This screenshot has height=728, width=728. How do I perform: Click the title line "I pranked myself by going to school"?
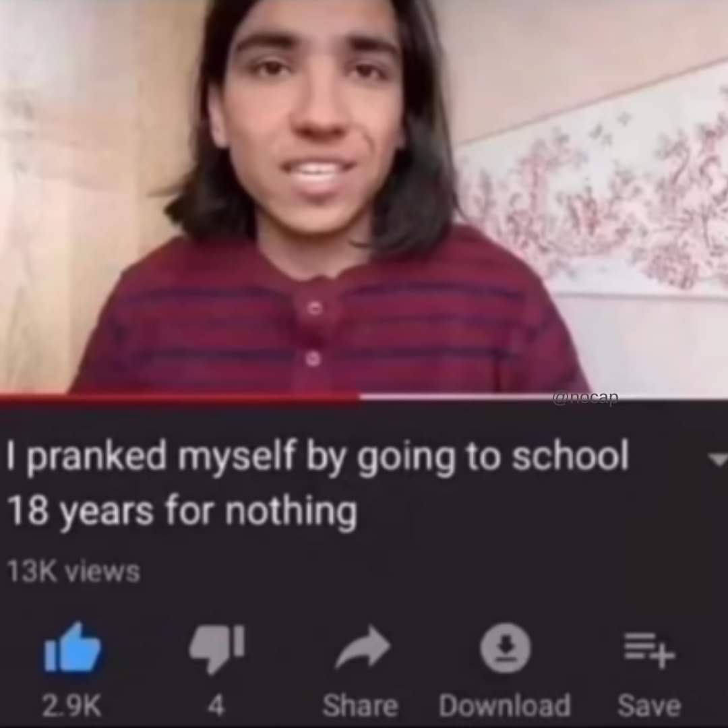coord(317,456)
